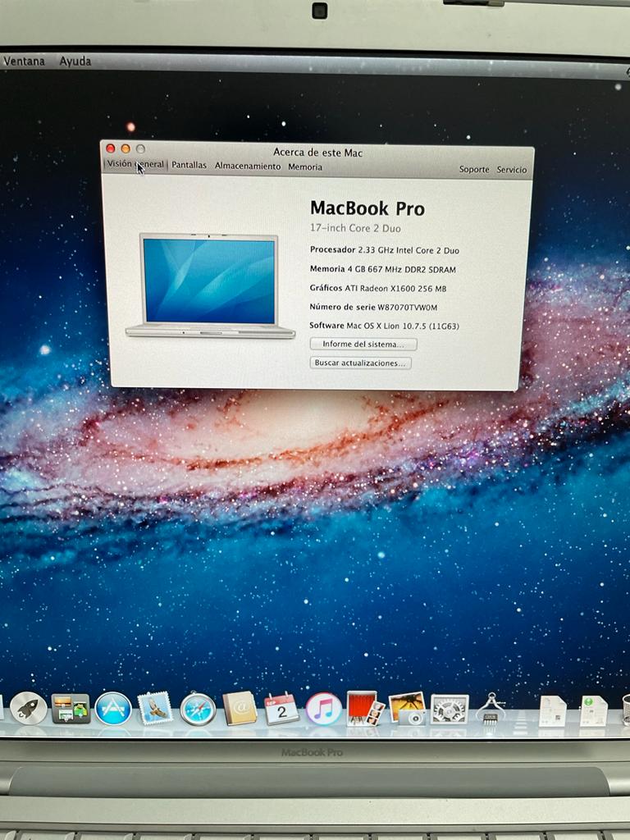The width and height of the screenshot is (630, 840).
Task: Click the Informe del sistema button
Action: tap(363, 344)
